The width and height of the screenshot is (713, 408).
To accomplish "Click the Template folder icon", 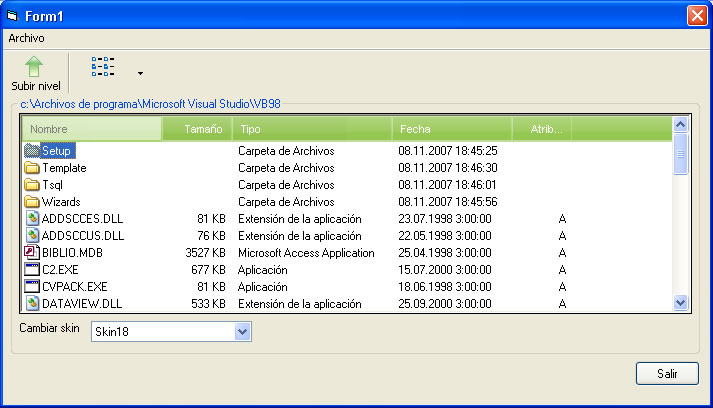I will tap(31, 168).
